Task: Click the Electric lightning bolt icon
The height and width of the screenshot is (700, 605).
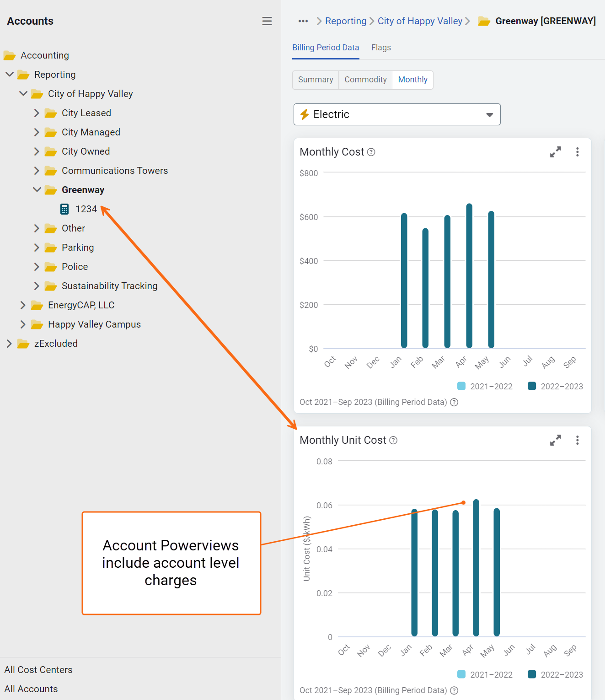Action: coord(305,114)
